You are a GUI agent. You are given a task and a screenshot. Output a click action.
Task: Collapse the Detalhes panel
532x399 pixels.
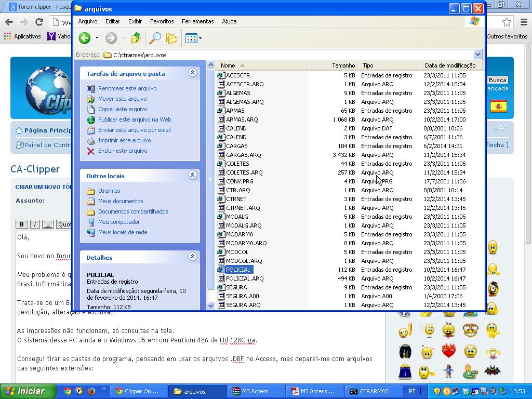click(192, 257)
